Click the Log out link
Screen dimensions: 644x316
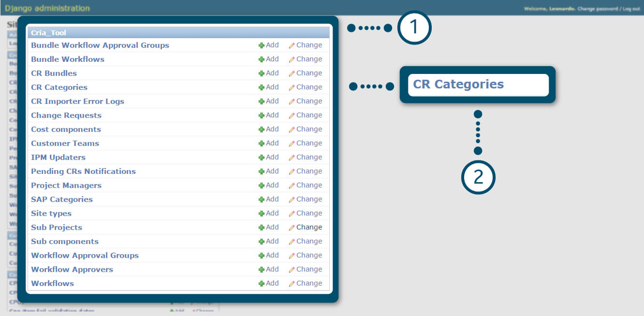(x=631, y=9)
